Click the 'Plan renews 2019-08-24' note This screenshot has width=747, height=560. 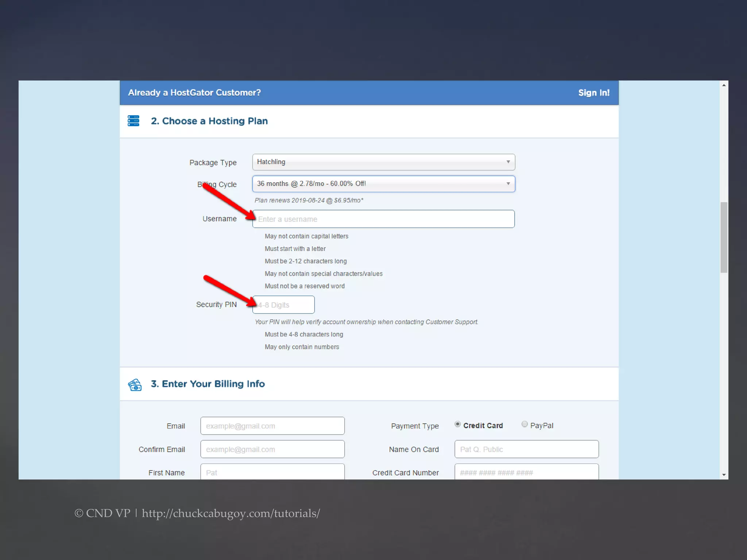coord(309,200)
